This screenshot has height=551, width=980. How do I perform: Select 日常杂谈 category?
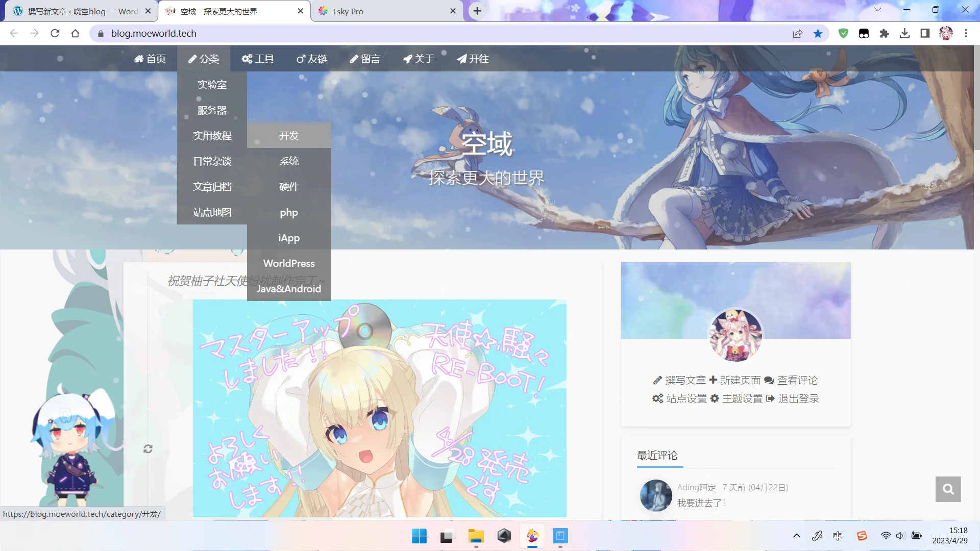(212, 161)
